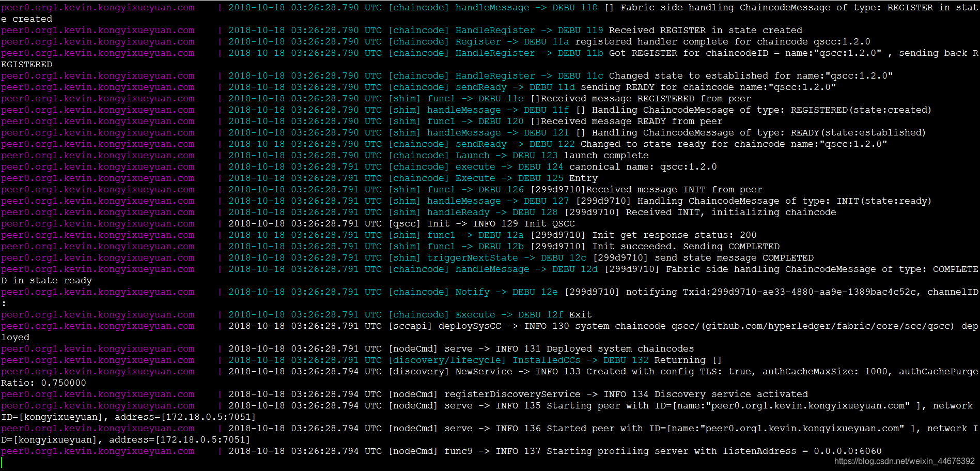Click 'sending READY for chaincode' text
This screenshot has width=980, height=471.
pyautogui.click(x=657, y=87)
